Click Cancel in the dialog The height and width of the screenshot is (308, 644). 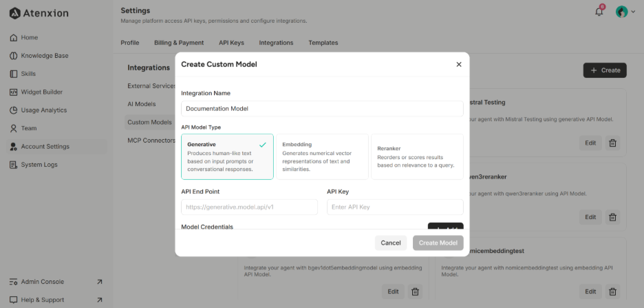click(391, 243)
